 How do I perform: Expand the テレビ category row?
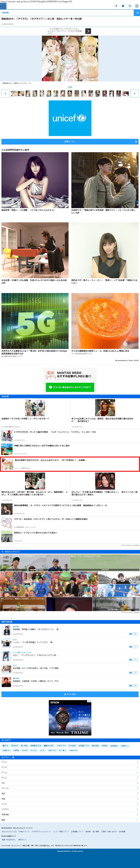tap(70, 778)
